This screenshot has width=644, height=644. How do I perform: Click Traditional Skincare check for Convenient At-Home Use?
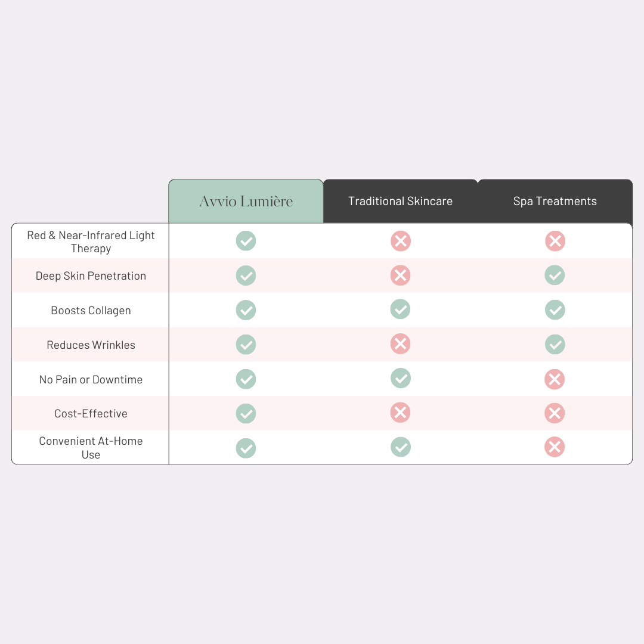pyautogui.click(x=400, y=447)
